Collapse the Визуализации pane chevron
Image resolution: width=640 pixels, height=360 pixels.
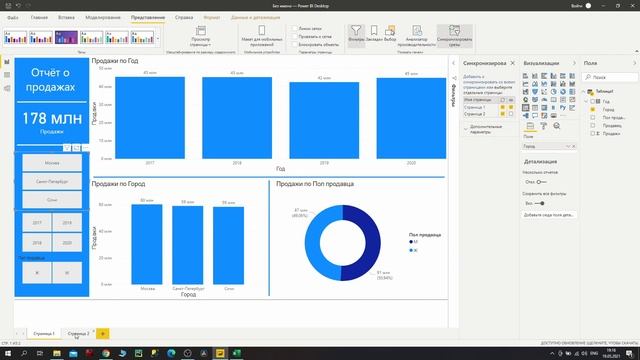pyautogui.click(x=574, y=63)
